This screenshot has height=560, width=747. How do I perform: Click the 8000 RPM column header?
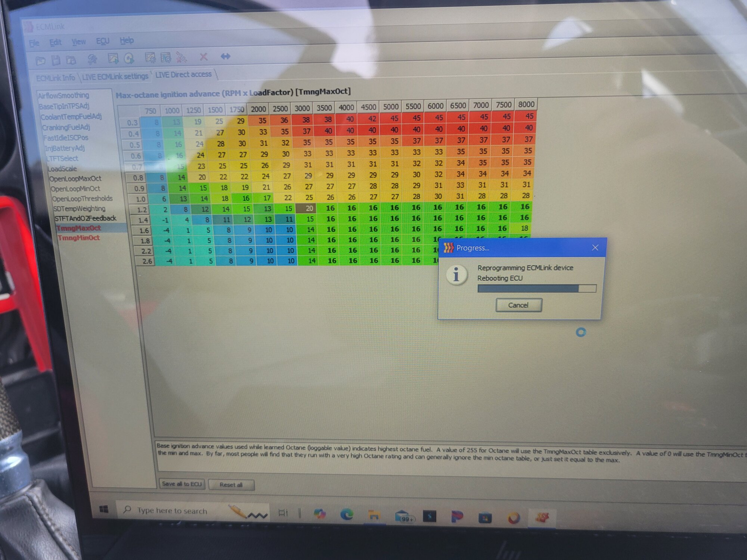(x=526, y=105)
